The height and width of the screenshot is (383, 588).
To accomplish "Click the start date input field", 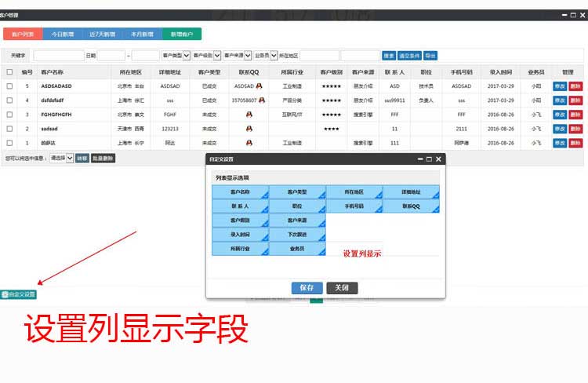I will tap(111, 56).
